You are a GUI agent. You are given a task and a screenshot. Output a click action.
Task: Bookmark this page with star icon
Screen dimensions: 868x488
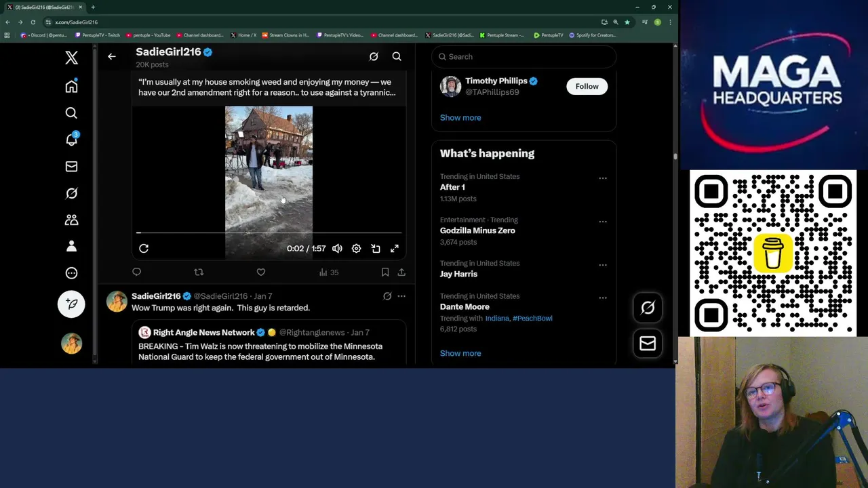[627, 22]
